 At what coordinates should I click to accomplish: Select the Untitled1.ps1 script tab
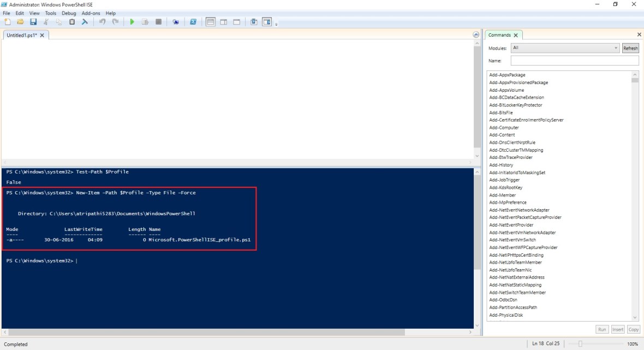[x=22, y=35]
